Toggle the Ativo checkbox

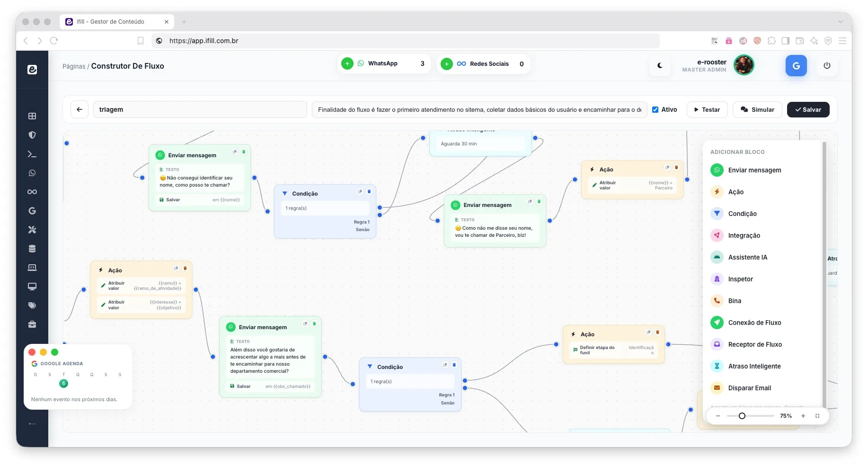(655, 109)
